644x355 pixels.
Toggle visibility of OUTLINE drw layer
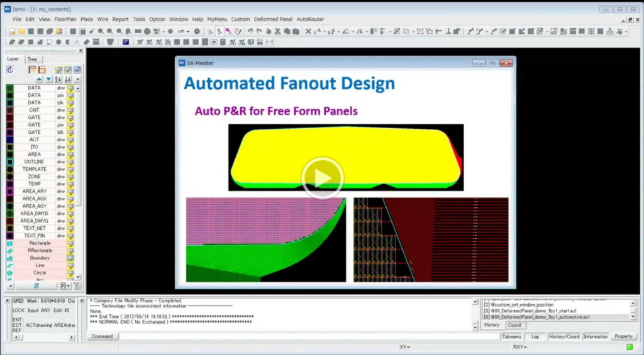(70, 161)
